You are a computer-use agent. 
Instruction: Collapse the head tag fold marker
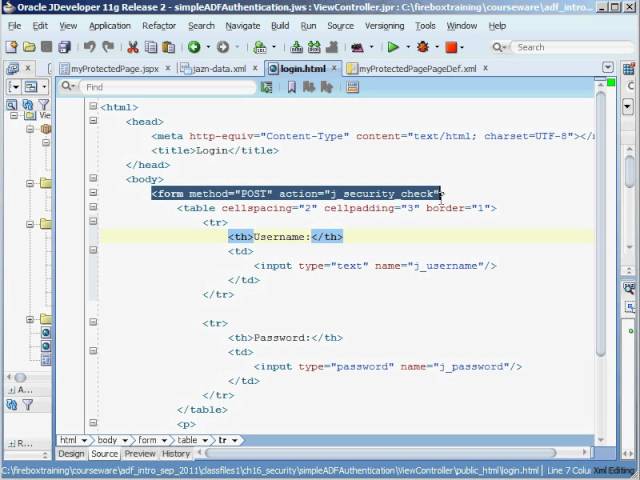point(93,121)
